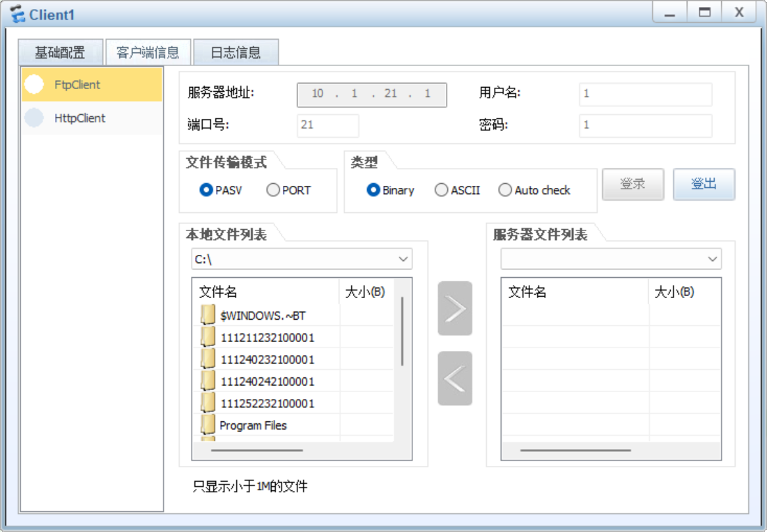The height and width of the screenshot is (532, 767).
Task: Click the FtpClient round icon
Action: click(34, 84)
